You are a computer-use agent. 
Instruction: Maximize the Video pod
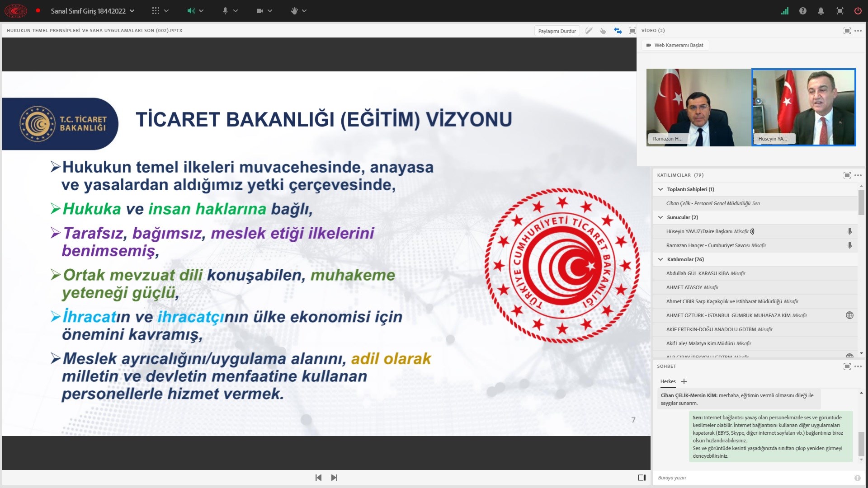point(847,31)
